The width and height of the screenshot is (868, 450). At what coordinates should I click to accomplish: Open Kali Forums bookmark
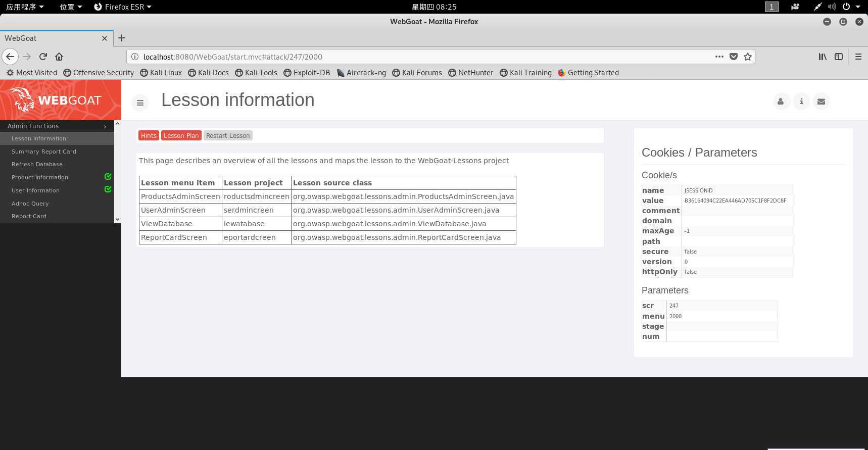pos(417,73)
